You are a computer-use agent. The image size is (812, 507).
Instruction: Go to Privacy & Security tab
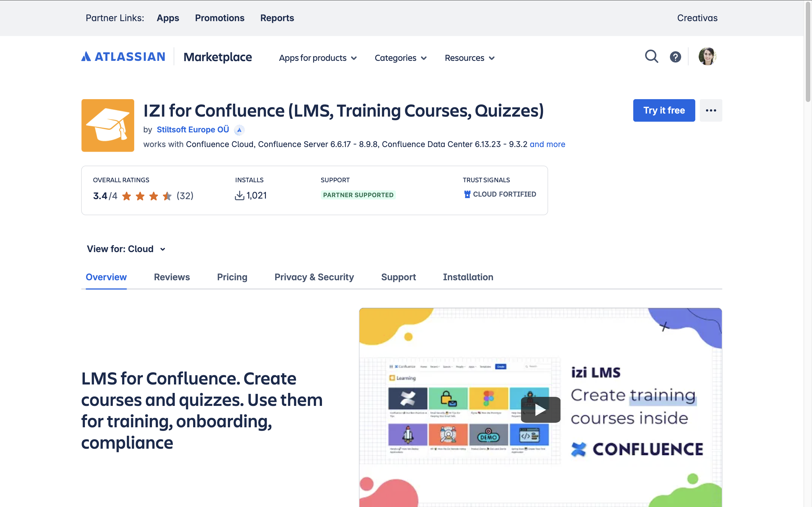pos(314,277)
